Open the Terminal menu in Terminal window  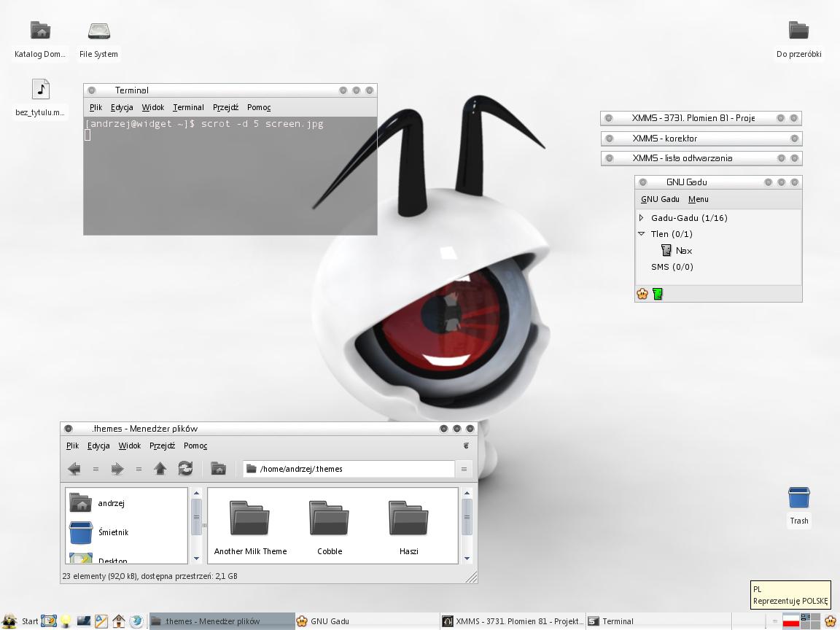point(188,107)
